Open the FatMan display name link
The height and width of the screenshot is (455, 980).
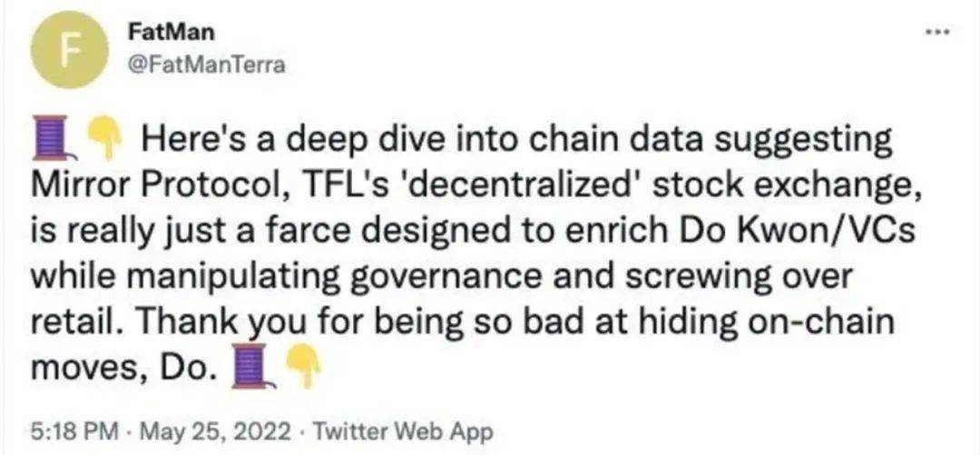point(170,34)
